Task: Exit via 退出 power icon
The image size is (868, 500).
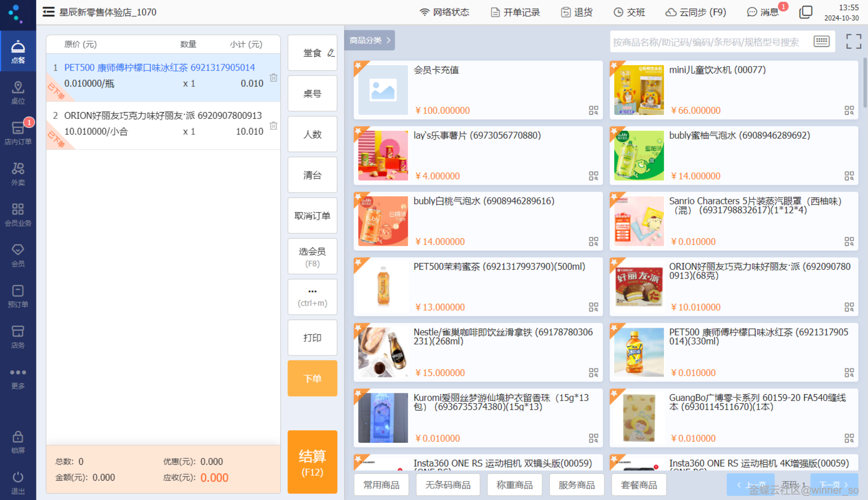Action: pyautogui.click(x=18, y=482)
